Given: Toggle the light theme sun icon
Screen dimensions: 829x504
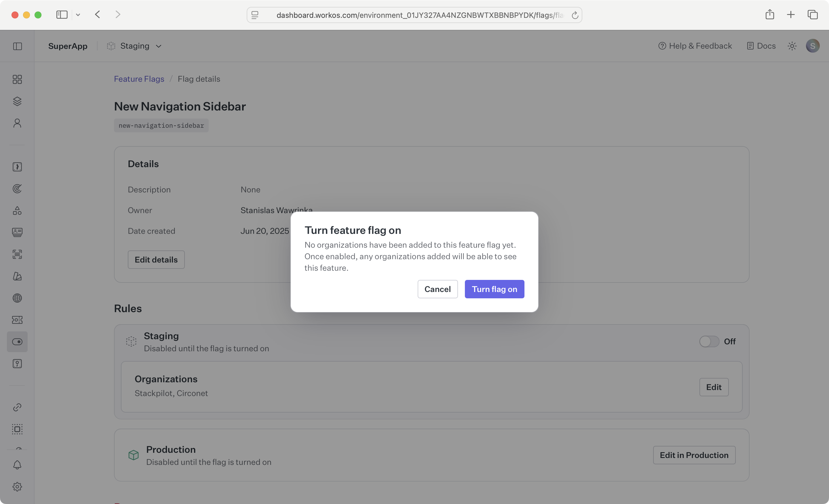Looking at the screenshot, I should (792, 46).
